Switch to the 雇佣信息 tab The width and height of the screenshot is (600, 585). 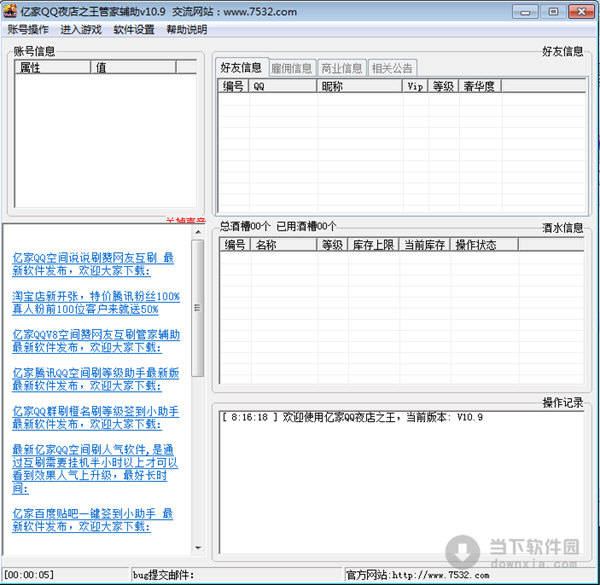pyautogui.click(x=292, y=68)
